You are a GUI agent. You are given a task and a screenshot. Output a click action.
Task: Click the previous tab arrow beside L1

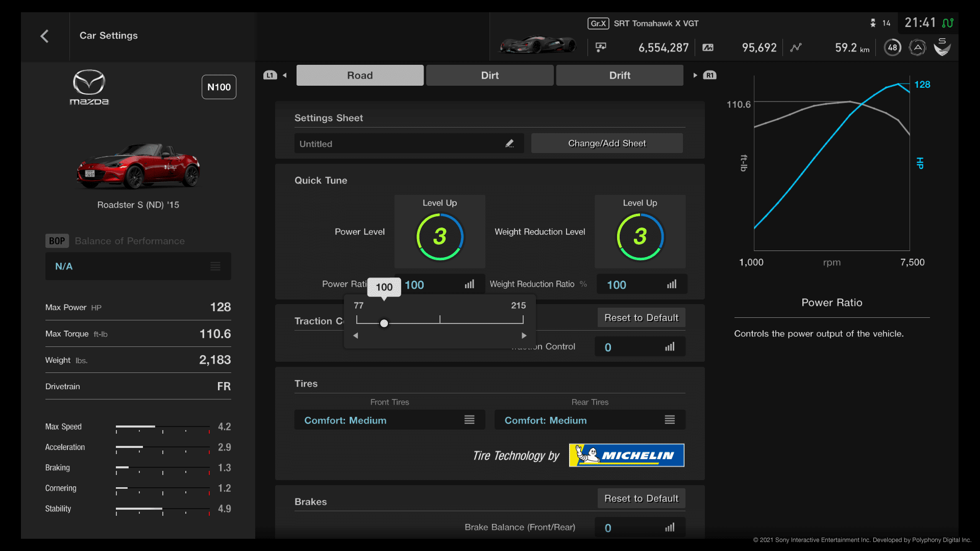(x=285, y=76)
